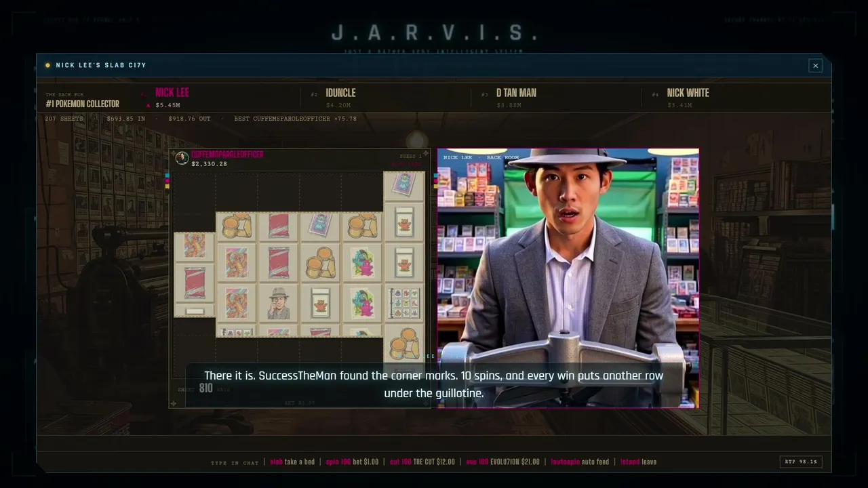Click the 'TYPE IN CHAT' label

pyautogui.click(x=235, y=463)
